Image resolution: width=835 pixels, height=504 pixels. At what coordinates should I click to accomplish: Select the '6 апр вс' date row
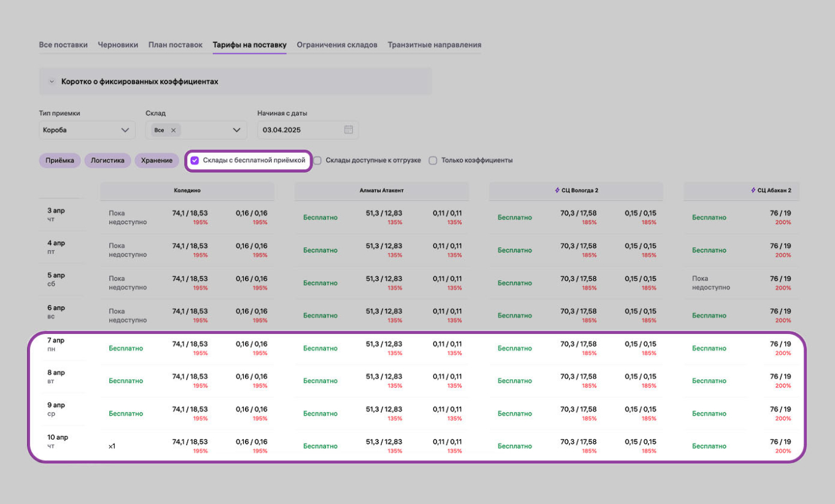(x=56, y=312)
